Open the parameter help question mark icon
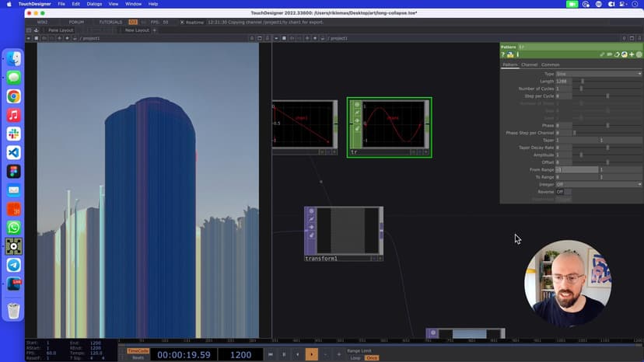This screenshot has height=362, width=644. click(x=503, y=54)
